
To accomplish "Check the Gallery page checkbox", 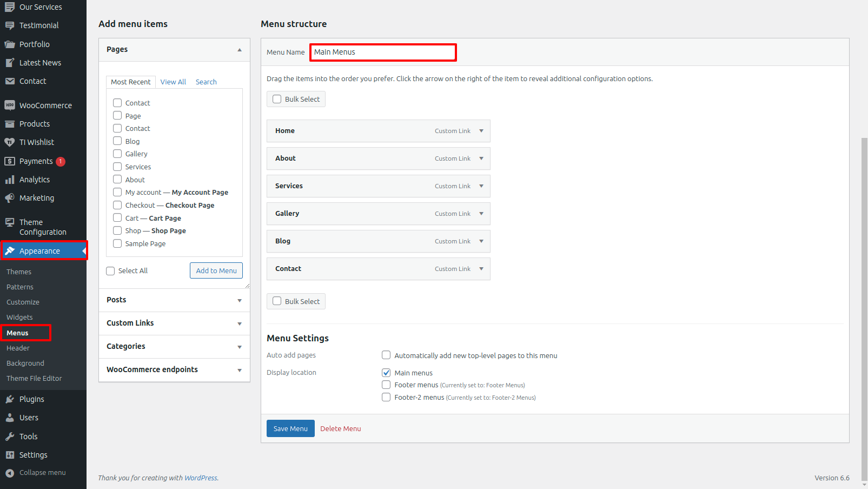I will point(117,154).
